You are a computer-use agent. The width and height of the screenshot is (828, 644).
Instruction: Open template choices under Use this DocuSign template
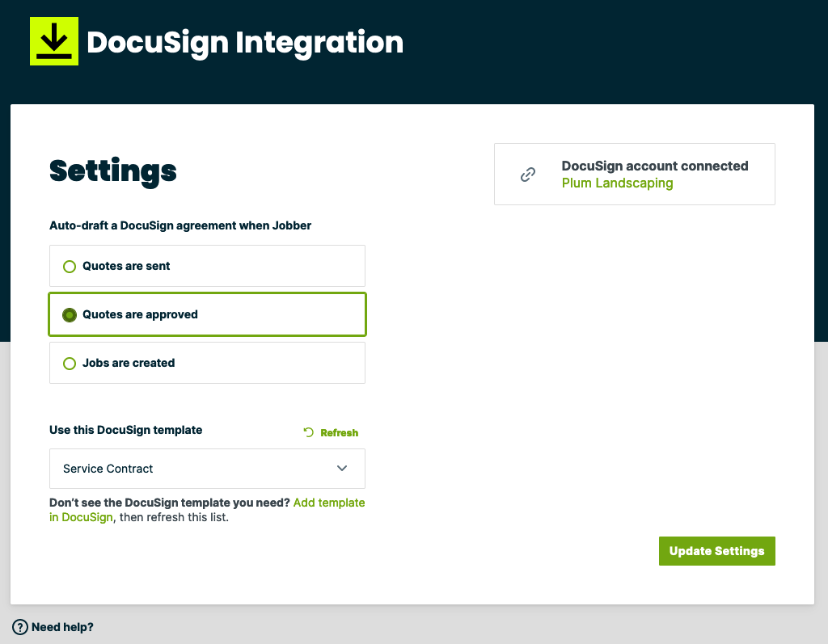pyautogui.click(x=207, y=469)
